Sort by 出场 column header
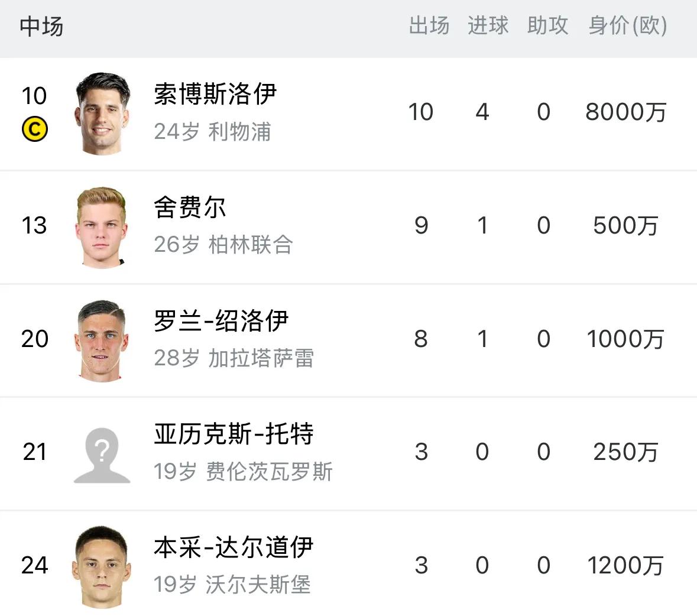 coord(429,25)
